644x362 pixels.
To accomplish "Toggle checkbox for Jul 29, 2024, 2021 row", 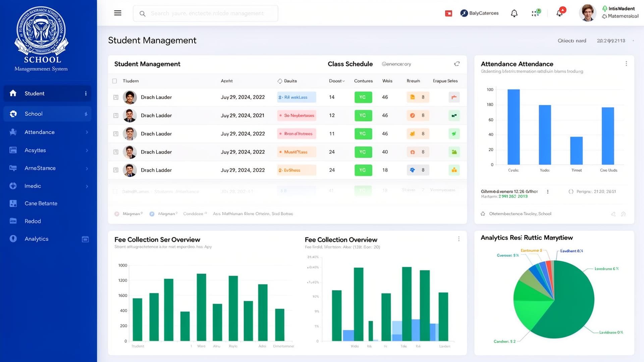I will (x=116, y=116).
